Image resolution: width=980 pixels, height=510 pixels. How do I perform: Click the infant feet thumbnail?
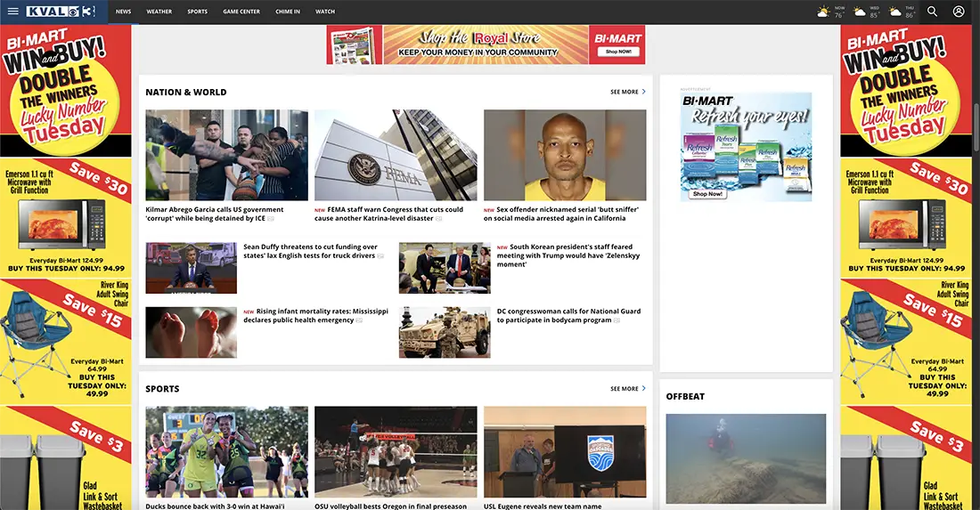pyautogui.click(x=192, y=332)
